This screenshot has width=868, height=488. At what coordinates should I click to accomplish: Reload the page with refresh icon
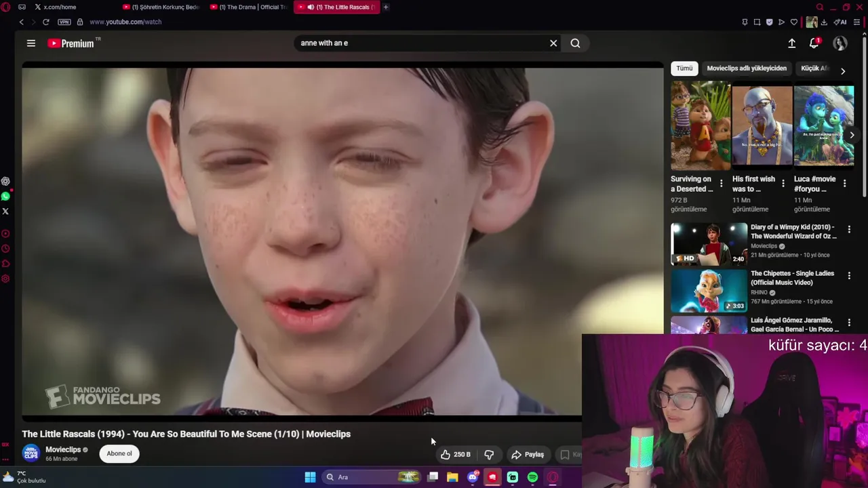pyautogui.click(x=45, y=22)
